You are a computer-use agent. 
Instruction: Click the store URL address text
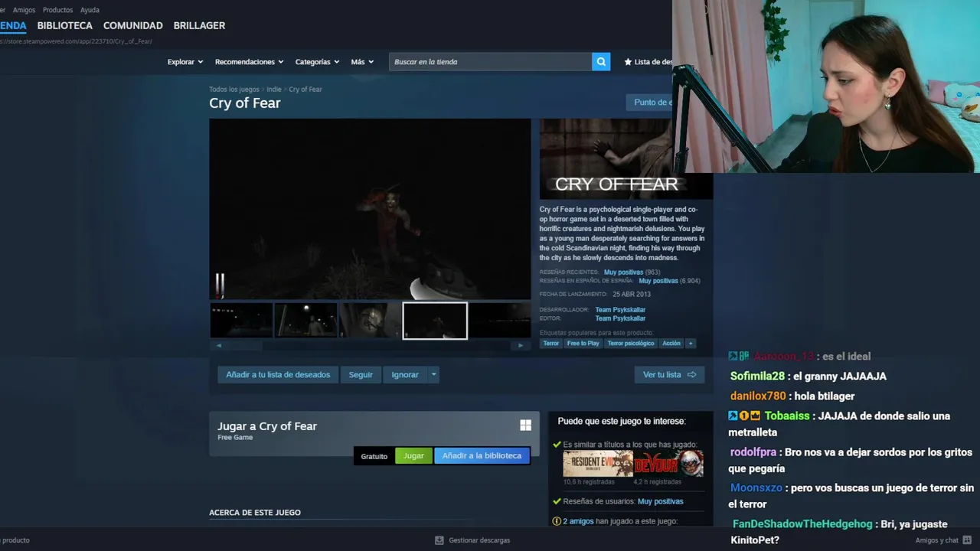click(77, 41)
